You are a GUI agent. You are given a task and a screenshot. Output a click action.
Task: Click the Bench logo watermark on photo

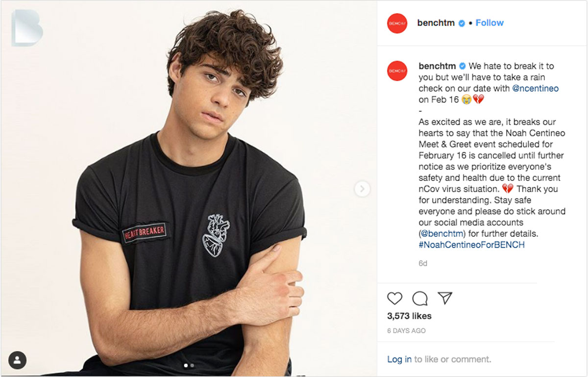[x=27, y=28]
